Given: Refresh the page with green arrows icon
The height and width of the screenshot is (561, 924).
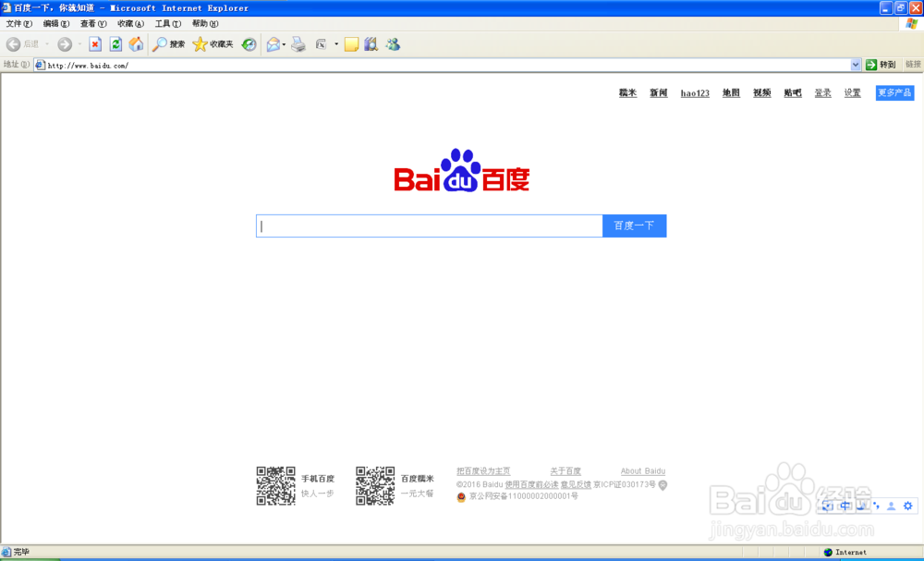Looking at the screenshot, I should (x=115, y=44).
